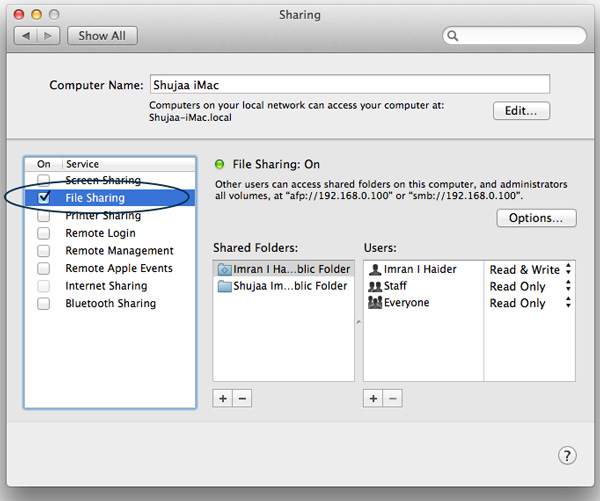Click the Edit... button
Screen dimensions: 600x501
[x=521, y=111]
